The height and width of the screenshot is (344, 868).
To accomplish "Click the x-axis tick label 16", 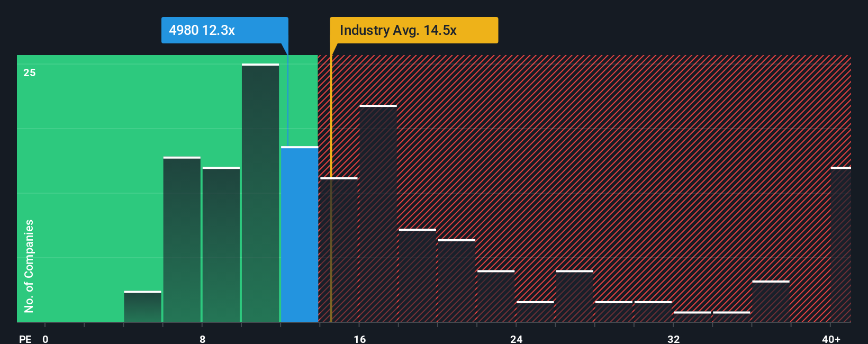I will (x=360, y=339).
